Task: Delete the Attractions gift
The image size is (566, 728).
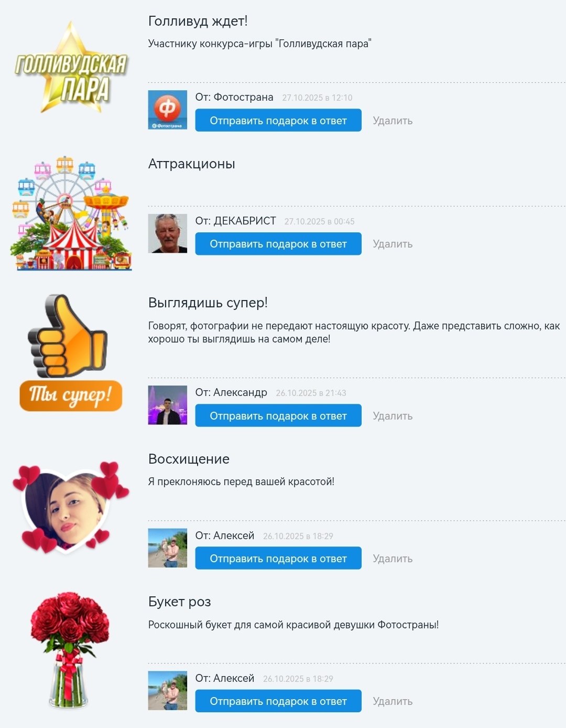Action: pyautogui.click(x=393, y=244)
